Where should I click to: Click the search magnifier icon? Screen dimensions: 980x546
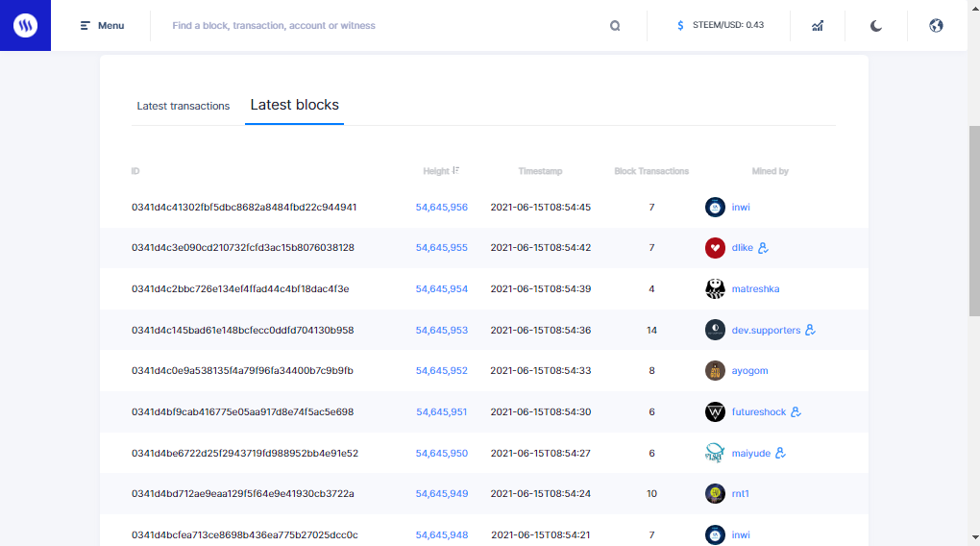pyautogui.click(x=615, y=26)
